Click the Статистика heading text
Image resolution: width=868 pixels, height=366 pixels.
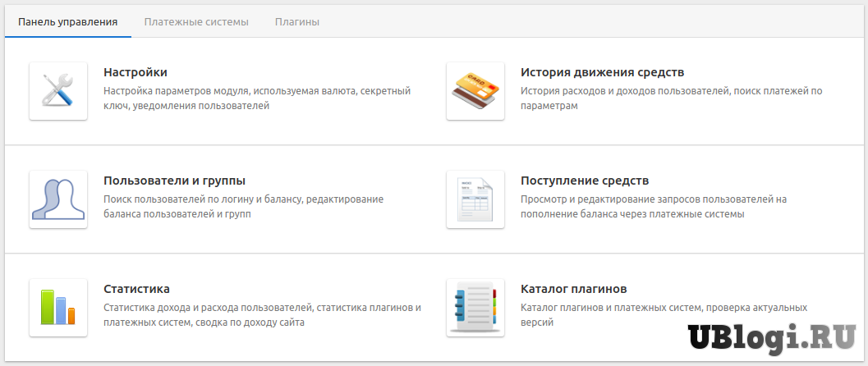(x=136, y=289)
